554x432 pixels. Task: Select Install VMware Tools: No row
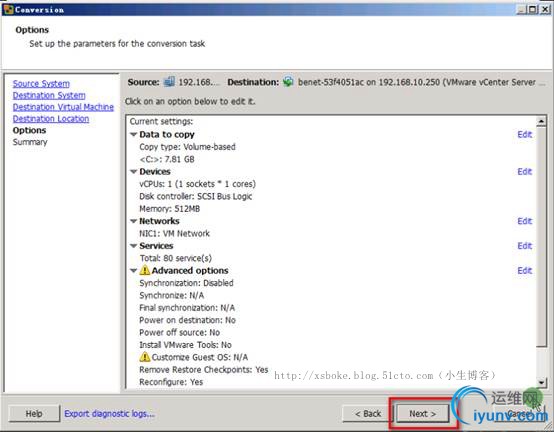(x=185, y=344)
